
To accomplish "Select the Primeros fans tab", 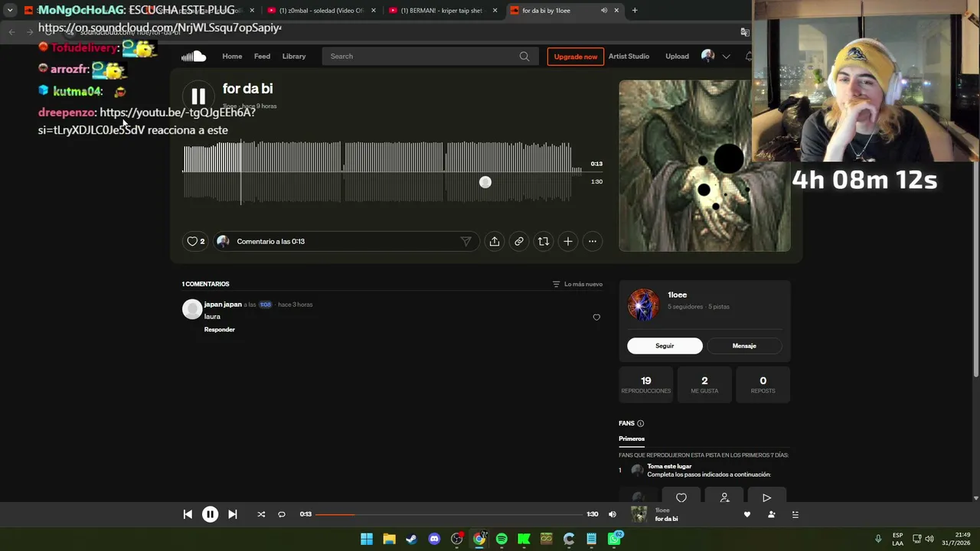I will (632, 439).
